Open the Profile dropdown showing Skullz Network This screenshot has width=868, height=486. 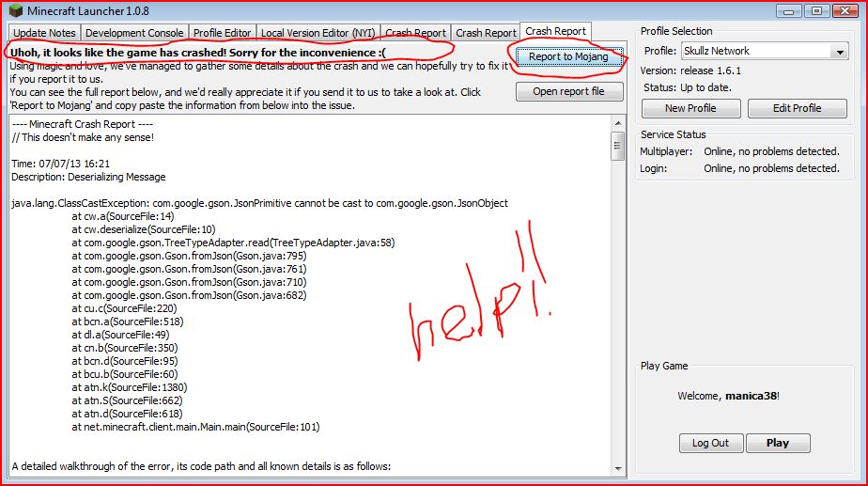[765, 51]
